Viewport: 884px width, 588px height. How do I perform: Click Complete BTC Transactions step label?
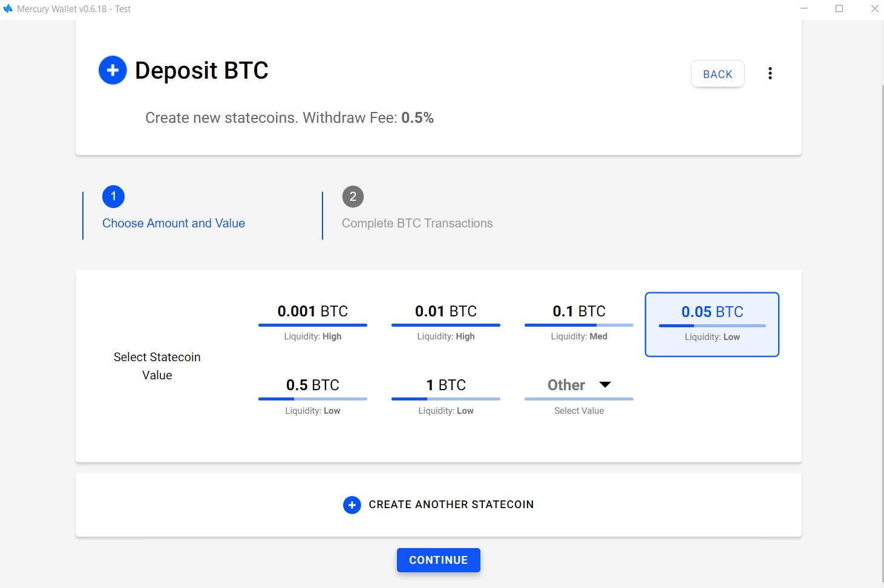coord(417,223)
